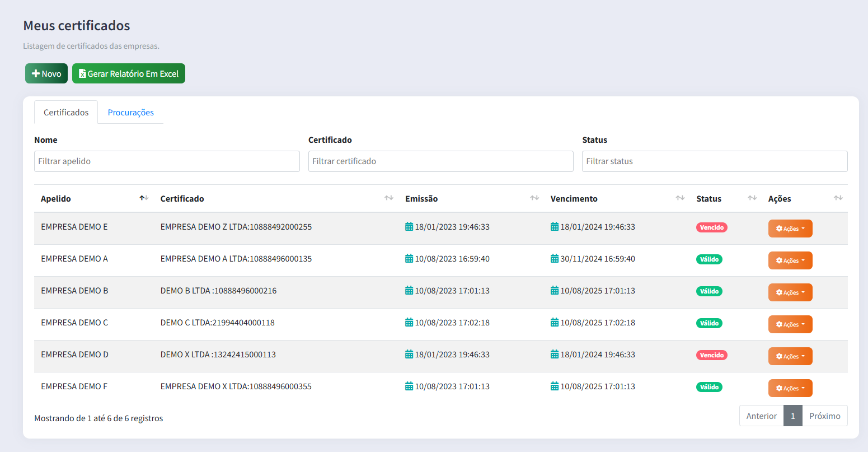Click sort icon in Ações column

point(838,198)
